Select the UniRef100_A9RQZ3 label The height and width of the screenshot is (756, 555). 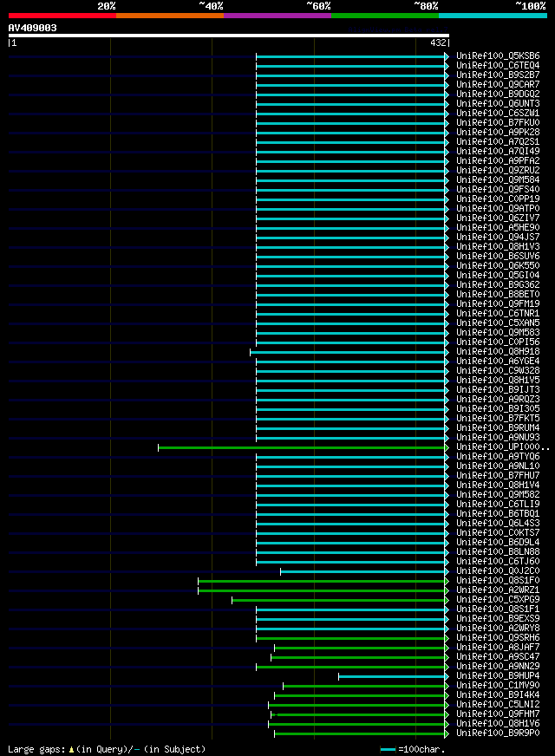pos(498,399)
